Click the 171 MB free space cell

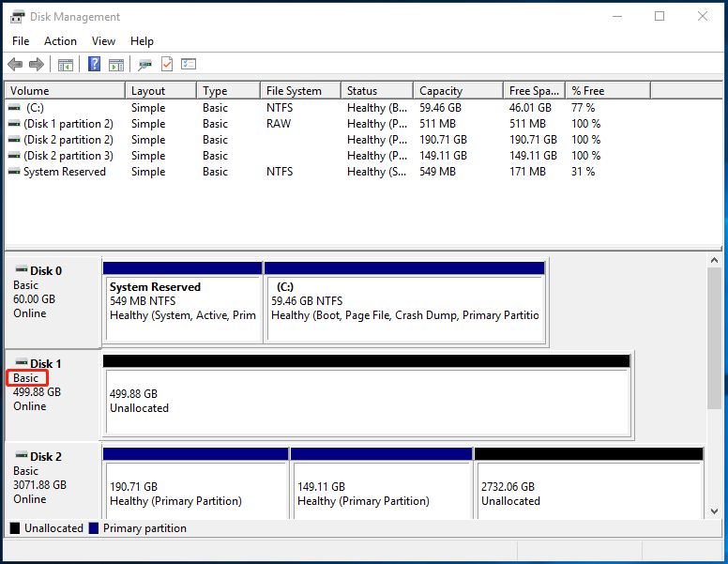click(x=527, y=172)
